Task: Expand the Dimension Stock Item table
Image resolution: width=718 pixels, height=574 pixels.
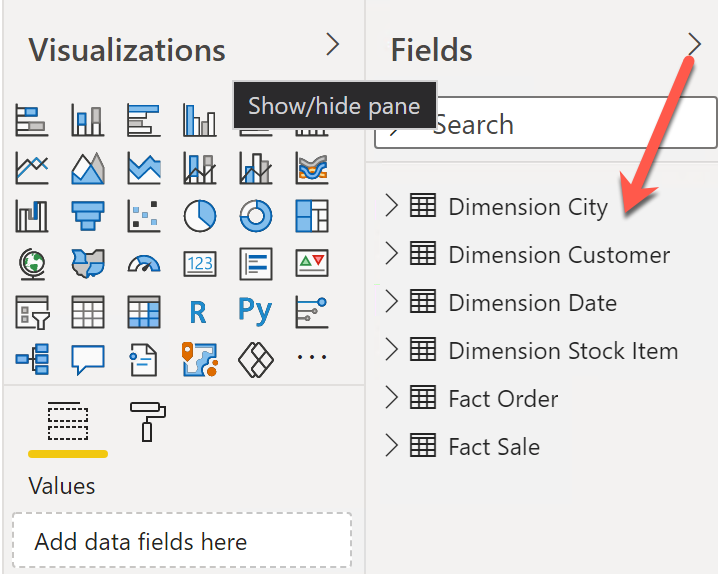Action: [x=391, y=350]
